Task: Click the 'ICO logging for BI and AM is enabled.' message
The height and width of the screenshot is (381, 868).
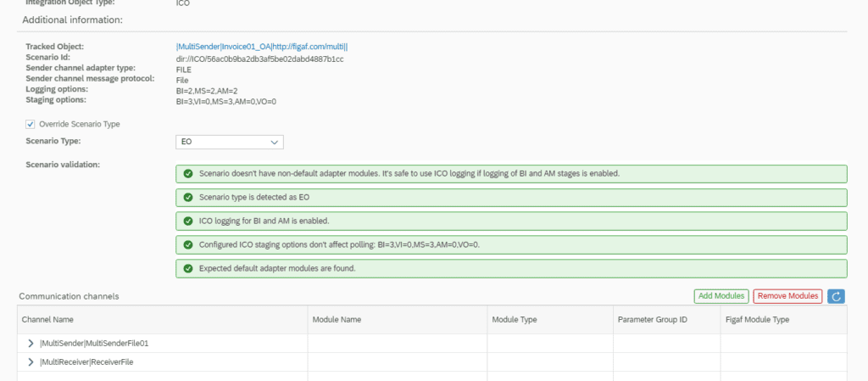Action: pyautogui.click(x=511, y=221)
